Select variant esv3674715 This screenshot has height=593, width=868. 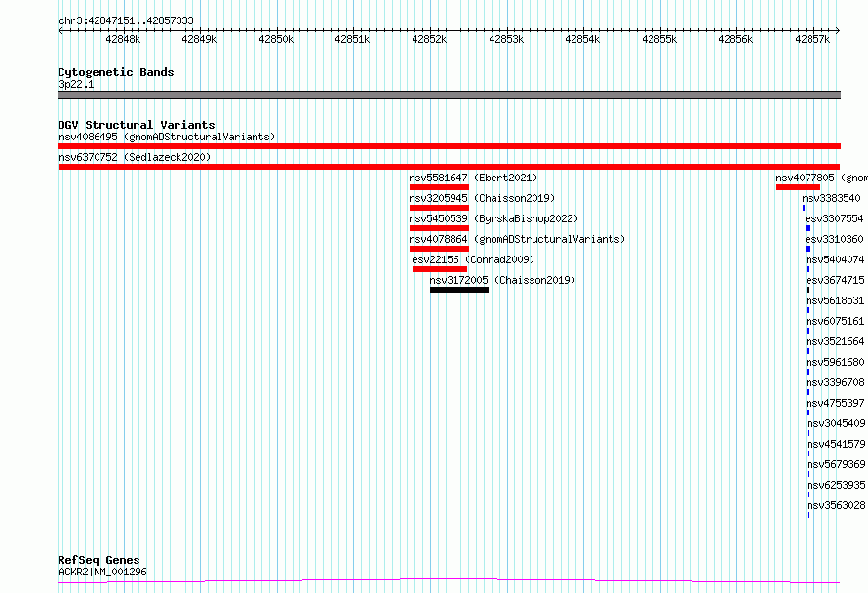[x=836, y=280]
